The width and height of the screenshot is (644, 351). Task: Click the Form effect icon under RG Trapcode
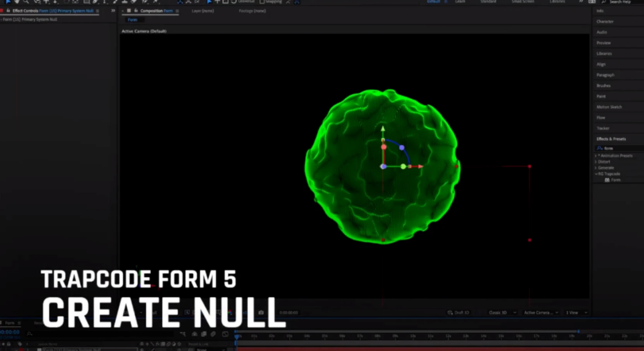(x=607, y=180)
